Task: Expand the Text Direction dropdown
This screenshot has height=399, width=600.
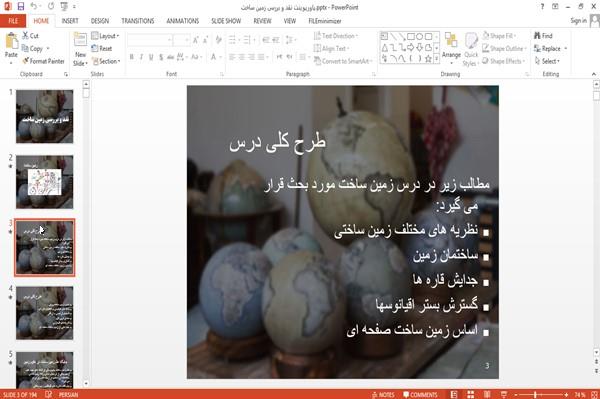Action: coord(336,36)
